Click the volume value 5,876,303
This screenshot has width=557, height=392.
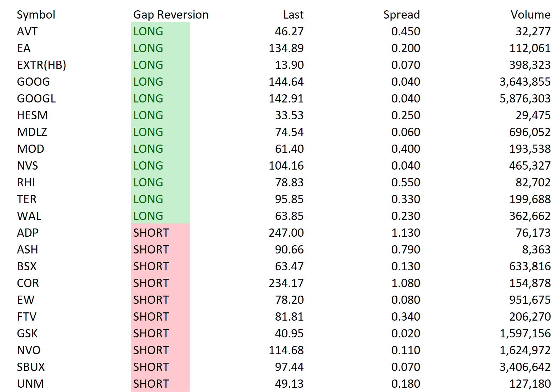[525, 99]
